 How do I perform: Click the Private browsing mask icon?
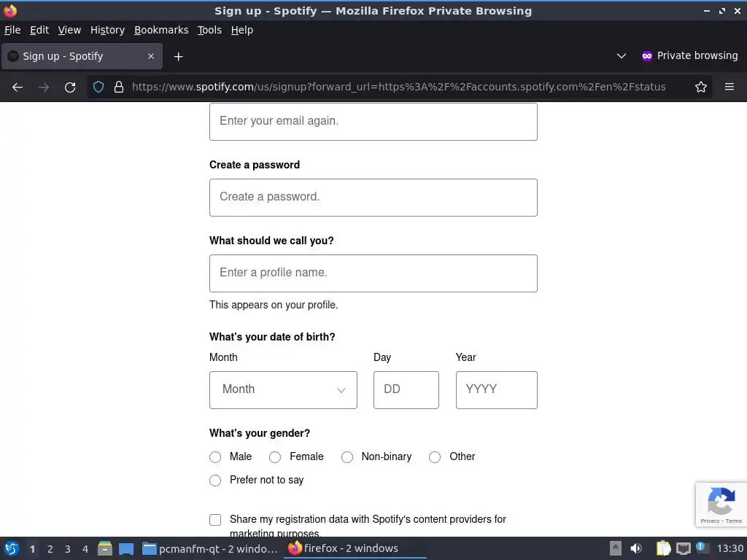(646, 55)
